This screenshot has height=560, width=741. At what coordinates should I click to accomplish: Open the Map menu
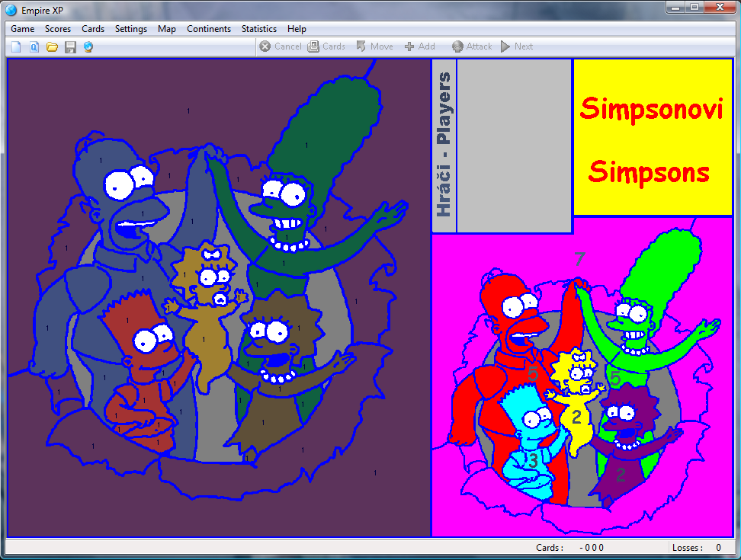tap(167, 29)
